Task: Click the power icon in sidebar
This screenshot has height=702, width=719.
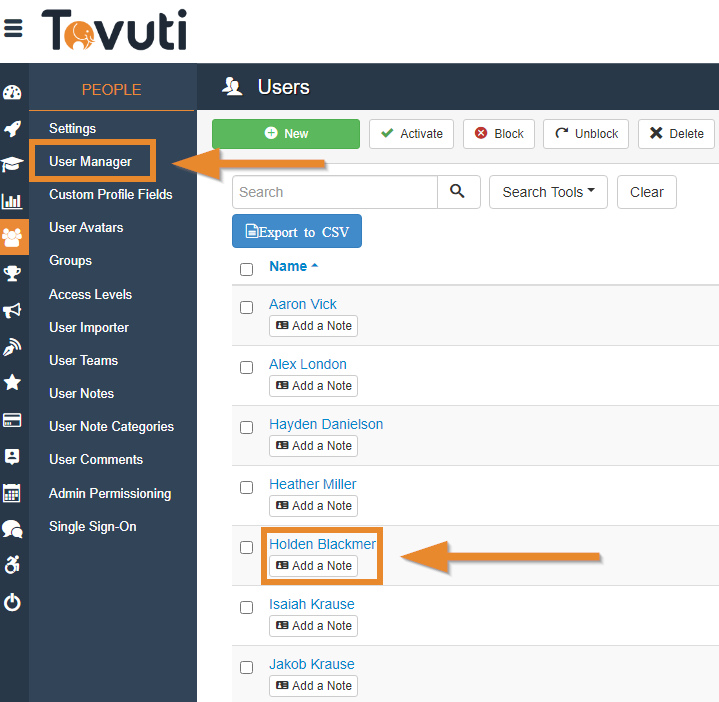Action: (12, 602)
